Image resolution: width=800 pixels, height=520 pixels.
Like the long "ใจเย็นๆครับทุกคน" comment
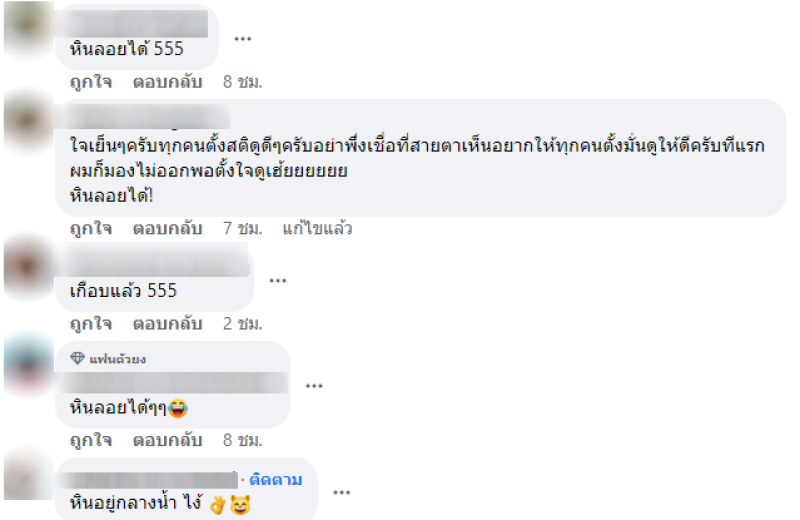tap(91, 228)
